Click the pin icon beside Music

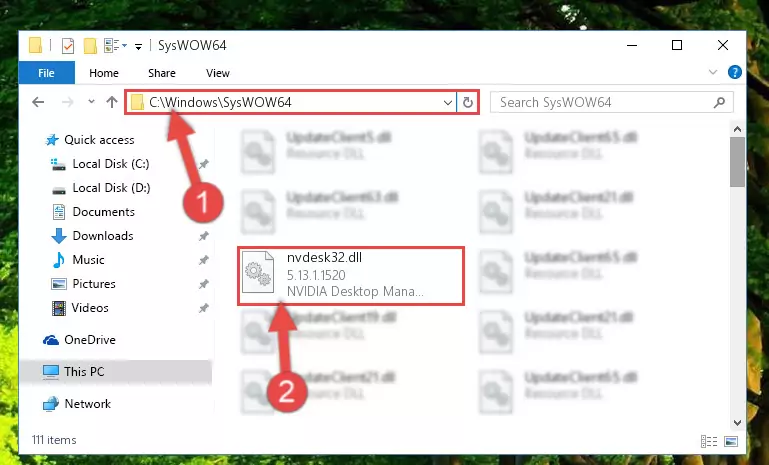(204, 260)
